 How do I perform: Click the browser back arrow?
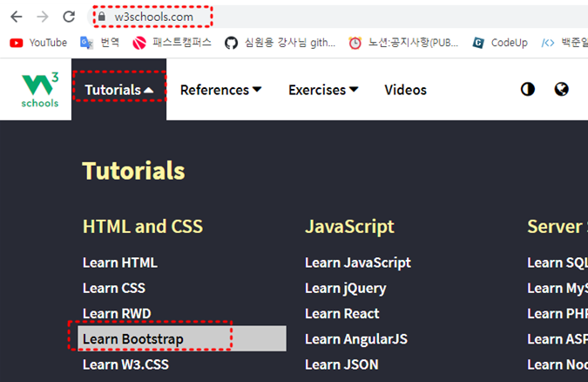click(x=17, y=17)
